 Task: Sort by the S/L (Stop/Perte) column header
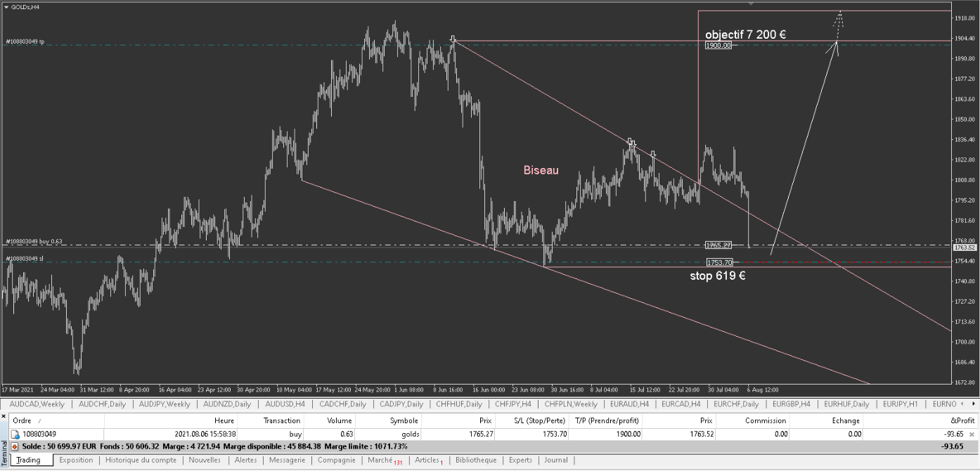click(532, 420)
